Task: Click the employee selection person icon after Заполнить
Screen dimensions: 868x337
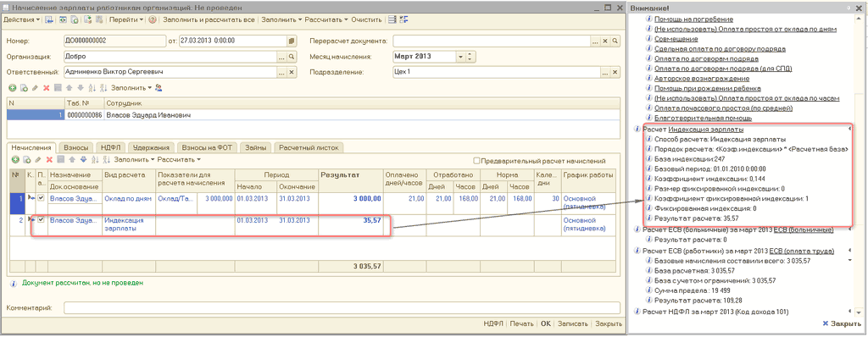Action: pos(159,87)
